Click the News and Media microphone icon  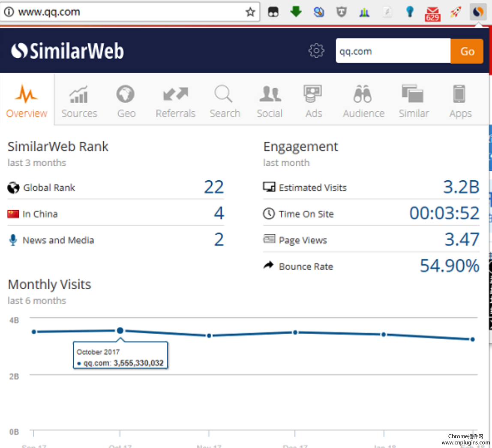coord(13,240)
